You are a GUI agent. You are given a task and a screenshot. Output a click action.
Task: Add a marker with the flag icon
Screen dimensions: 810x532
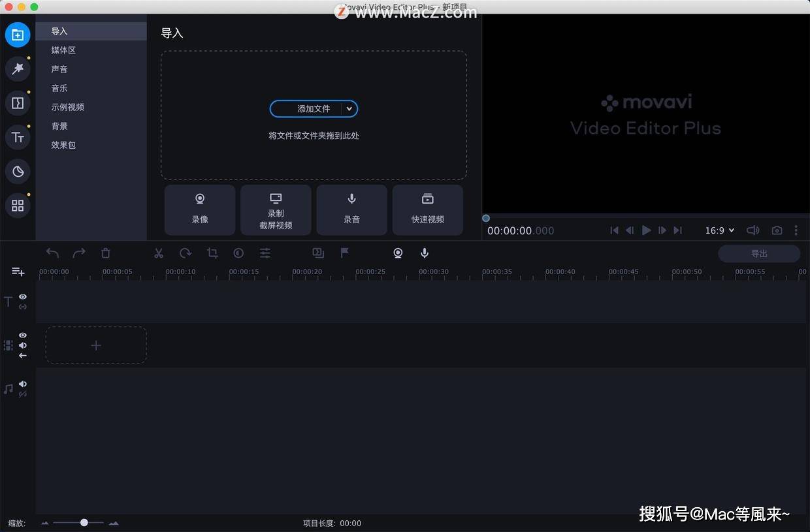(345, 253)
